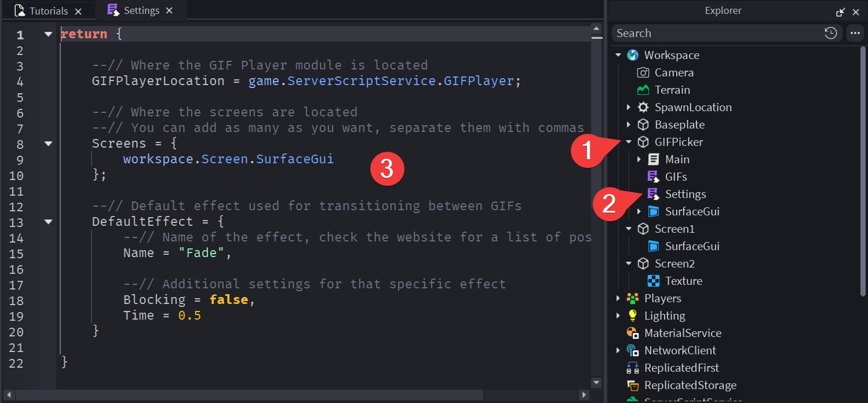
Task: Click the Camera icon in Explorer
Action: tap(643, 72)
